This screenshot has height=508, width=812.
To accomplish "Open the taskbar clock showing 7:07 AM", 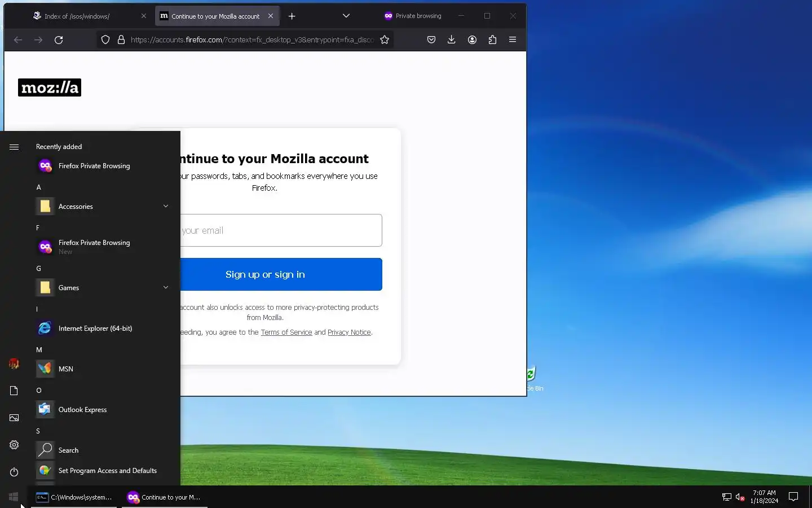I will [764, 497].
